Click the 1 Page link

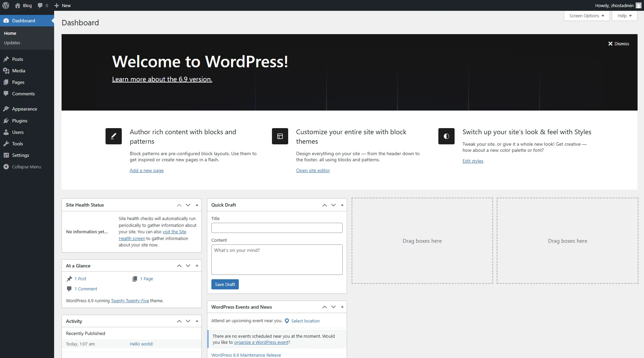[x=147, y=279]
